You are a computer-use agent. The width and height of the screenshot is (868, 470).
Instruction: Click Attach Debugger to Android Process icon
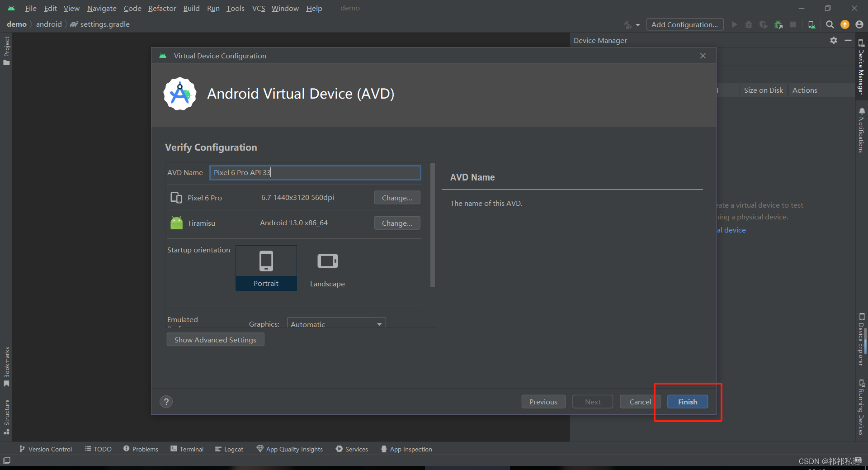point(778,24)
